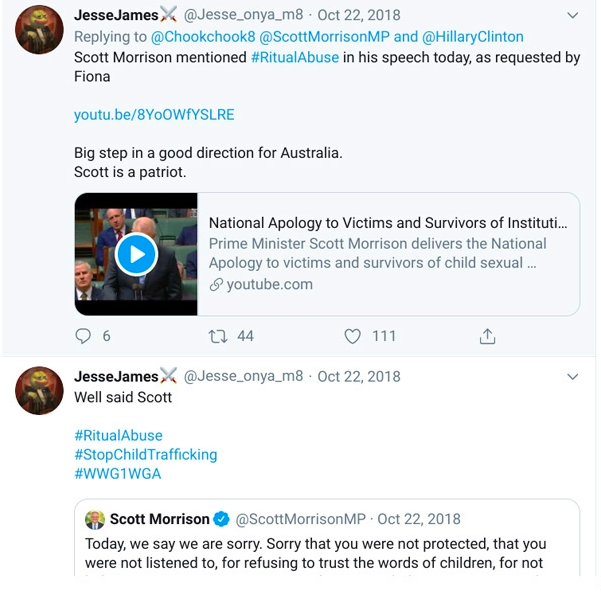Click the Oct 22, 2018 timestamp on second tweet
Image resolution: width=601 pixels, height=615 pixels.
pyautogui.click(x=358, y=377)
